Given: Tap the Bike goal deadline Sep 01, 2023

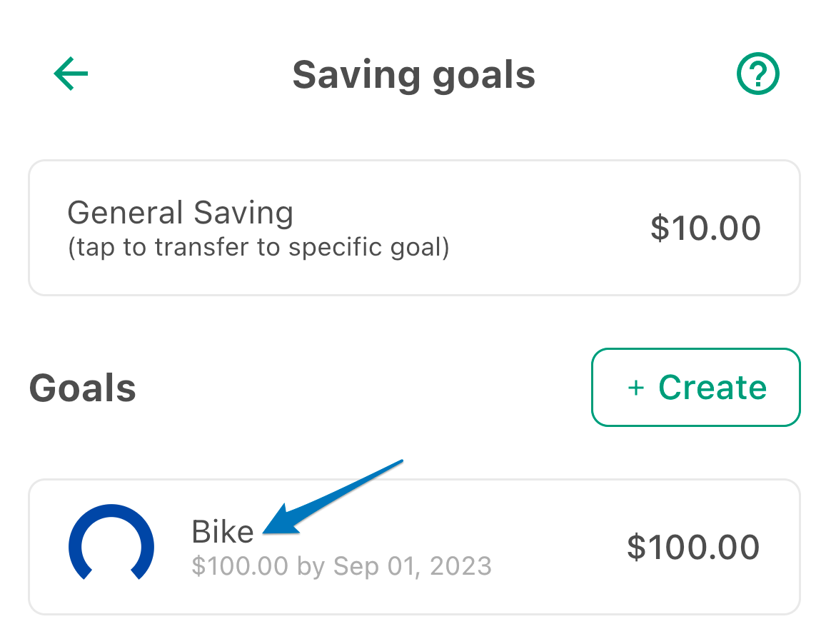Looking at the screenshot, I should (413, 566).
